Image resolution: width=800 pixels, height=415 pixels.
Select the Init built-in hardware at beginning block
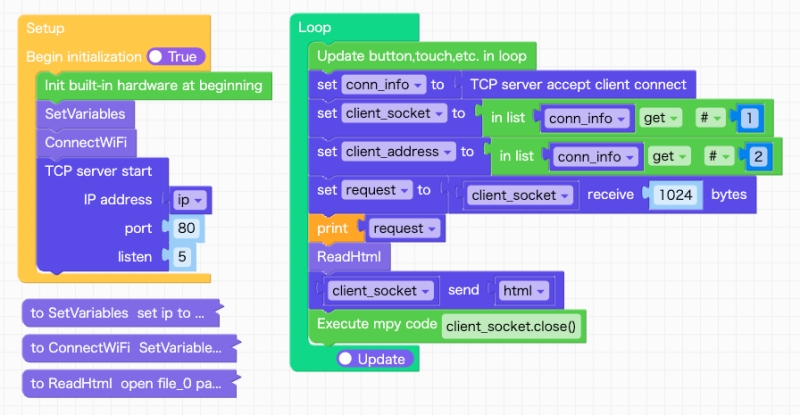point(152,86)
